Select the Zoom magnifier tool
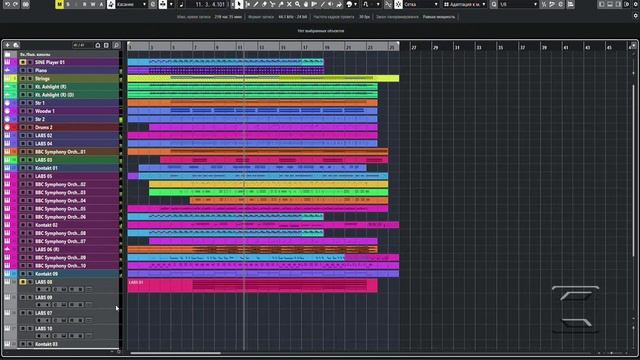Viewport: 640px width, 360px height. [x=297, y=4]
